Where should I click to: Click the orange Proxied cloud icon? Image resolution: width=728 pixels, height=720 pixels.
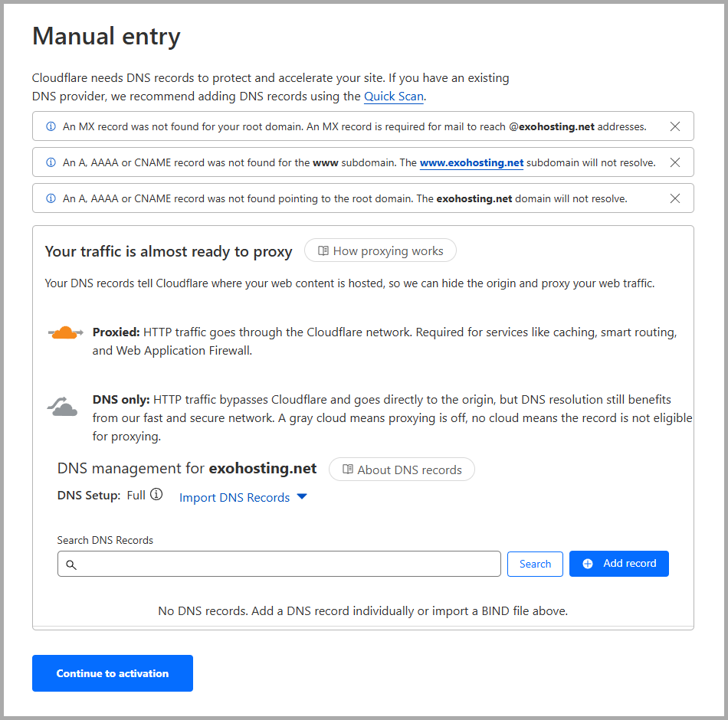[x=64, y=331]
